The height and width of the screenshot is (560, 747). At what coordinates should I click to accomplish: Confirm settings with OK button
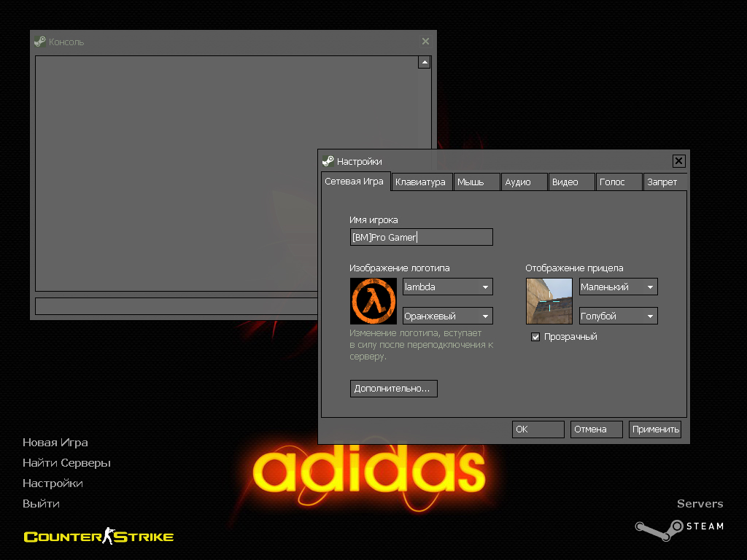(538, 429)
